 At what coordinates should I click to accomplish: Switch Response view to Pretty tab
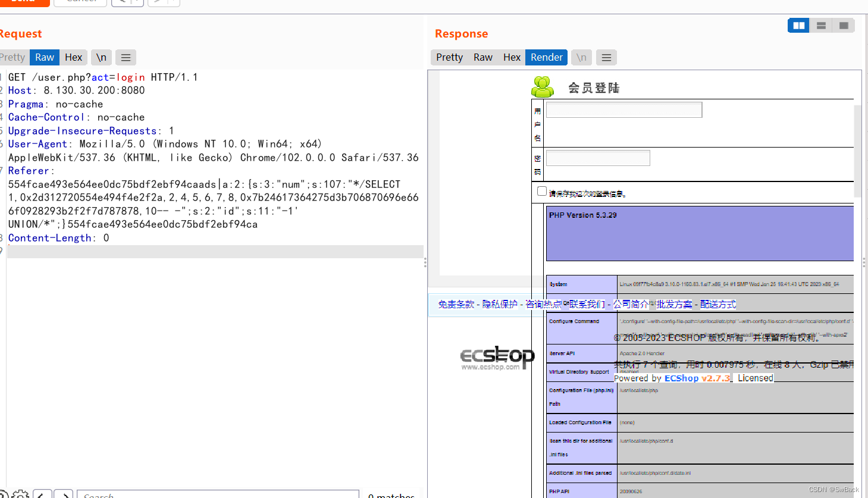point(449,58)
